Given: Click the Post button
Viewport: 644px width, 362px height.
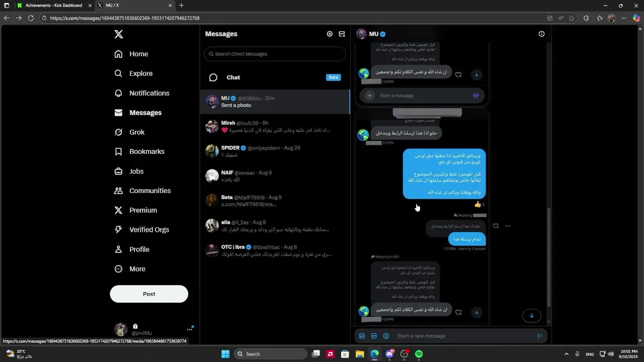Looking at the screenshot, I should (x=149, y=294).
